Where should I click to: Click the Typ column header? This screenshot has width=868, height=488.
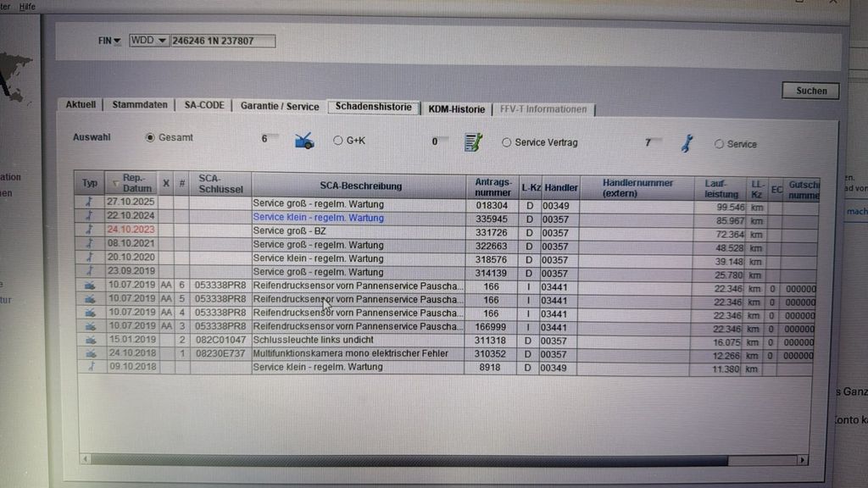coord(90,183)
